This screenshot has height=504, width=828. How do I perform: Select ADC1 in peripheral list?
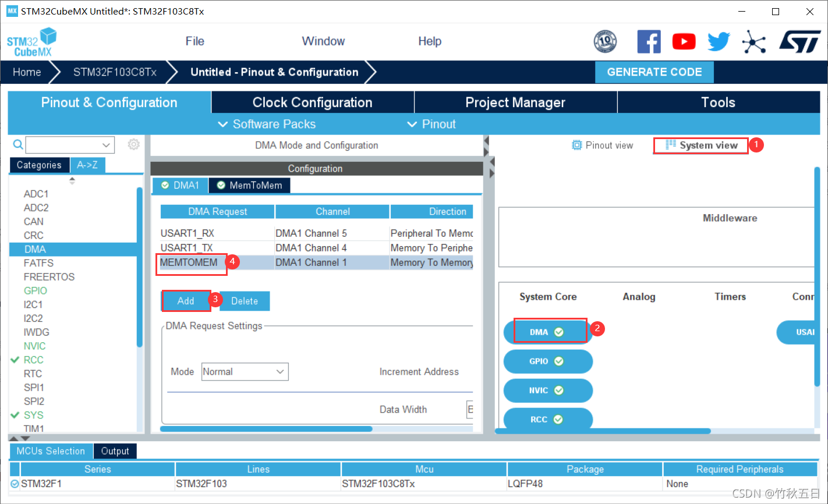pyautogui.click(x=36, y=194)
